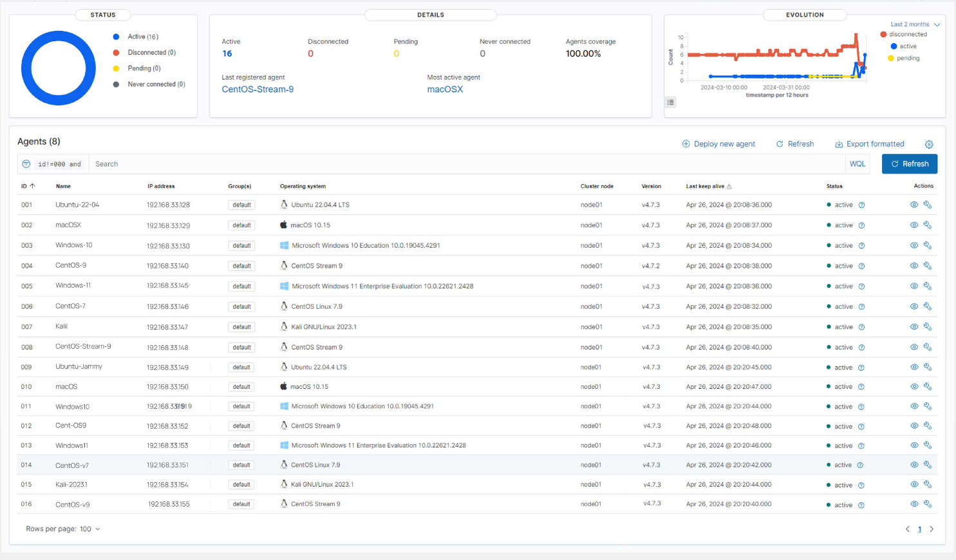Click default group badge for Kali-20231
Viewport: 956px width, 560px height.
coord(241,485)
